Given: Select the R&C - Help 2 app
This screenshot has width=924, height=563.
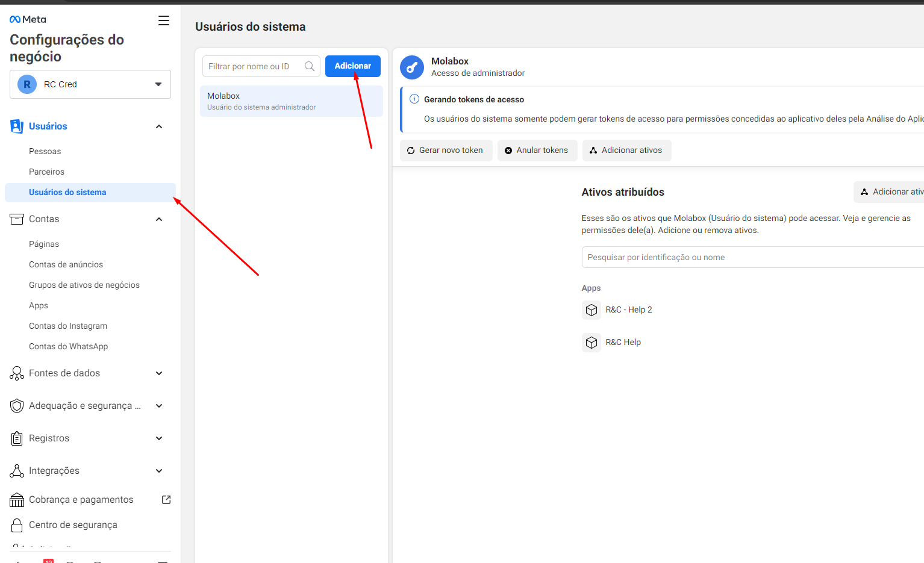Looking at the screenshot, I should coord(629,309).
